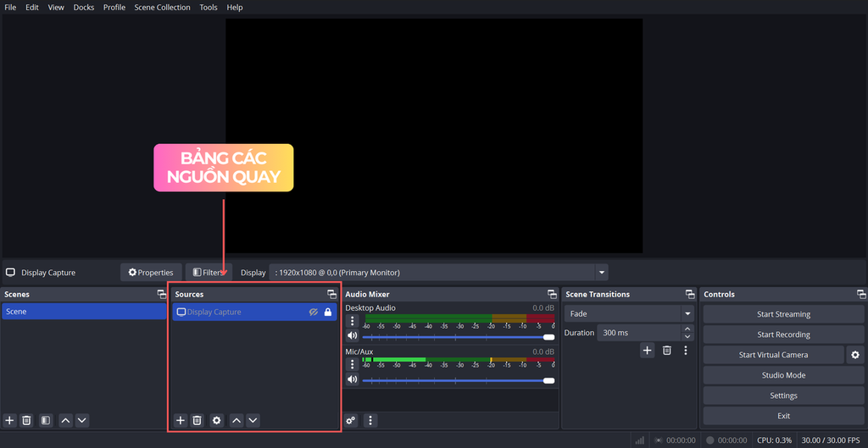The width and height of the screenshot is (868, 448).
Task: Move source up in Sources list
Action: [236, 420]
